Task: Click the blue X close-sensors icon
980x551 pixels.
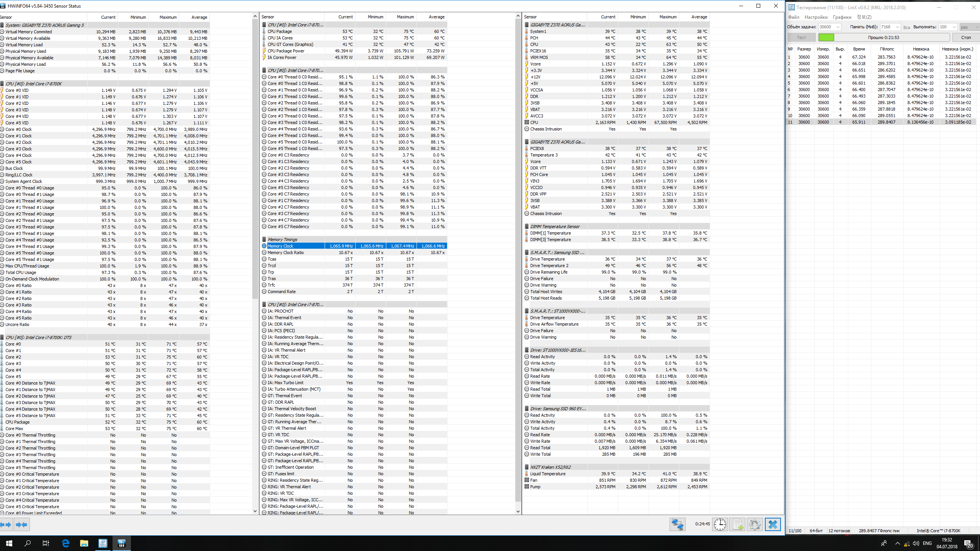Action: 773,524
